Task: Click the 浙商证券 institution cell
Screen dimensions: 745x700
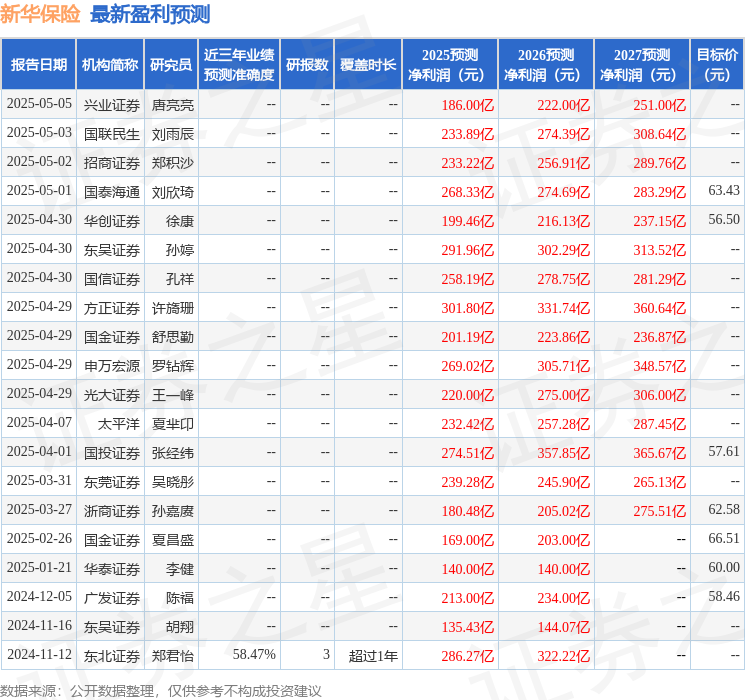Action: tap(112, 511)
